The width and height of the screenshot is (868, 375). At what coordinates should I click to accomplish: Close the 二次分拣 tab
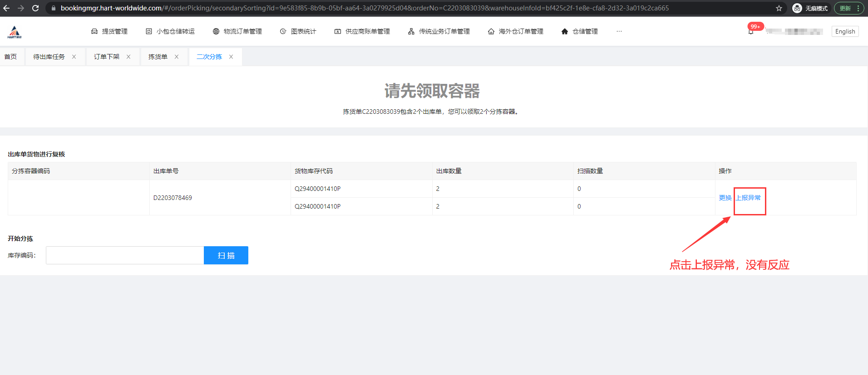(x=231, y=57)
